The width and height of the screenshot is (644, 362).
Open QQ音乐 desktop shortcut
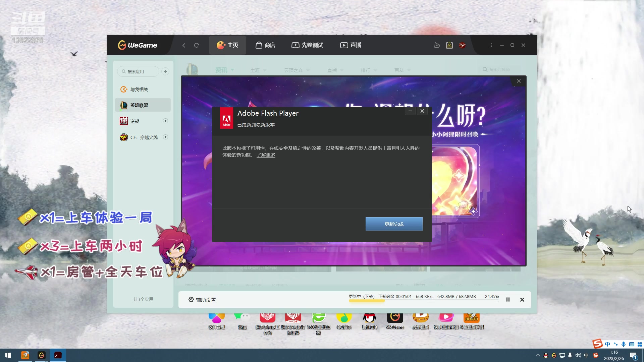coord(344,321)
